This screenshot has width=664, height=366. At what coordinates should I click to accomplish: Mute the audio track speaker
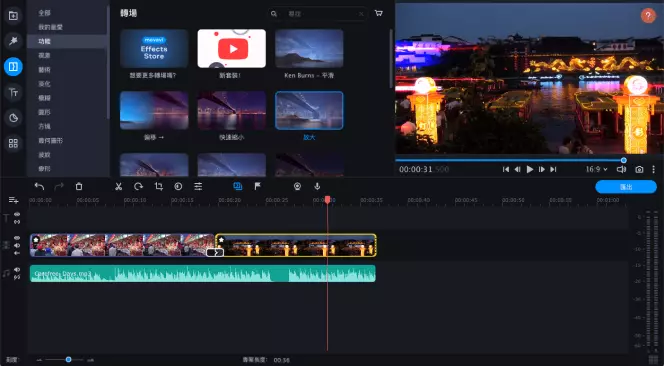point(17,269)
